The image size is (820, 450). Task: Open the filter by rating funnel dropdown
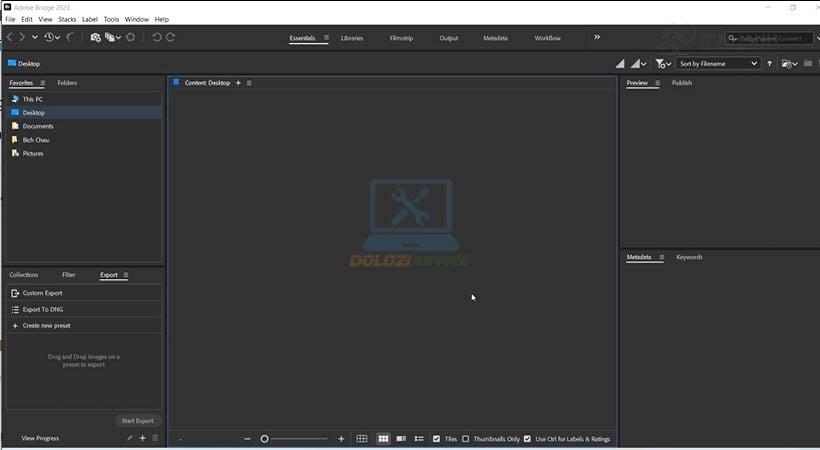[663, 63]
